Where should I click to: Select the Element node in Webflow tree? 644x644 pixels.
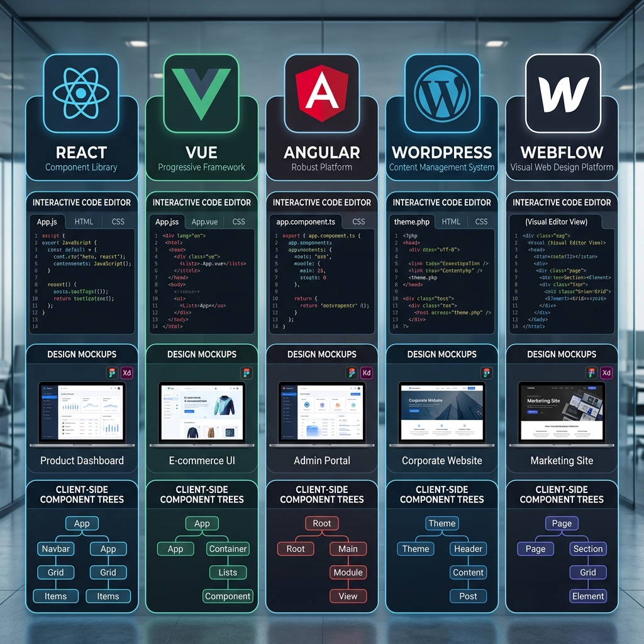tap(588, 596)
